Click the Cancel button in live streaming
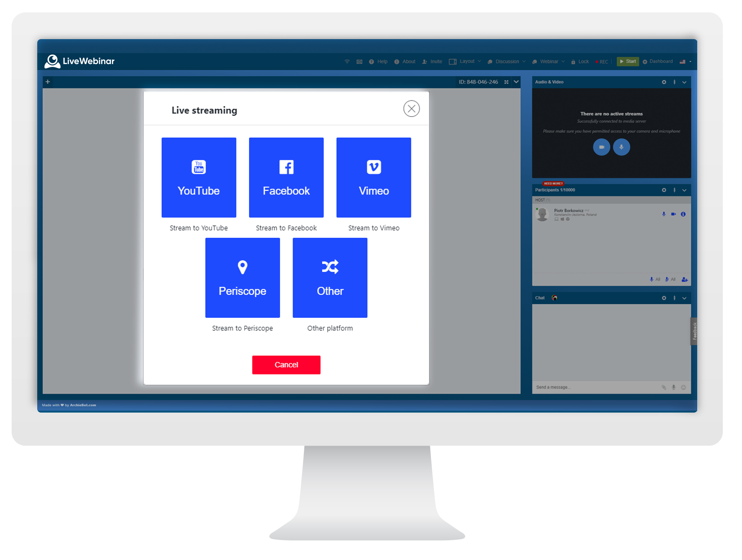The width and height of the screenshot is (742, 560). coord(286,364)
